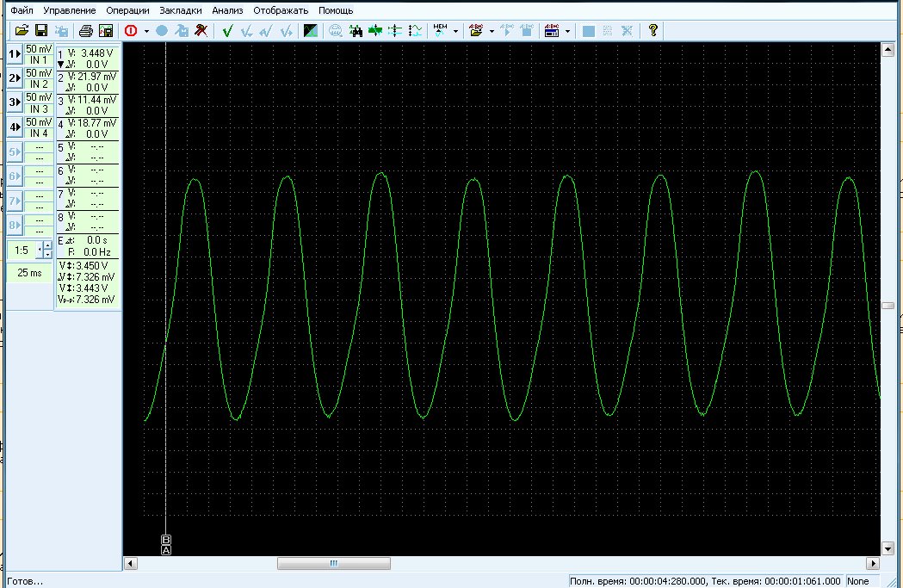Click the green checkmark icon
Image resolution: width=903 pixels, height=588 pixels.
coord(227,30)
